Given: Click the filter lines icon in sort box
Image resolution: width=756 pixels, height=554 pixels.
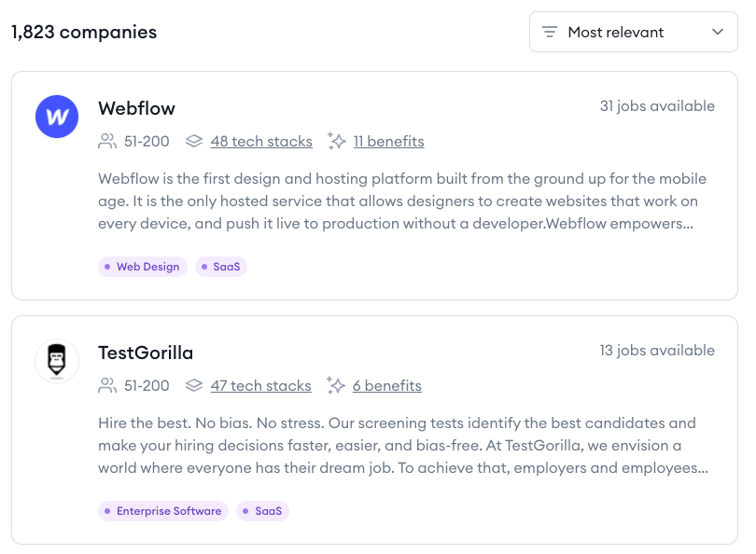Looking at the screenshot, I should tap(550, 33).
